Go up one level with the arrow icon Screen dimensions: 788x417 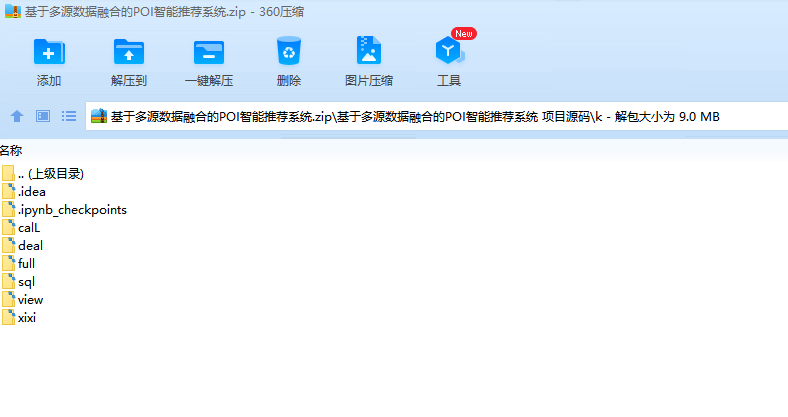(17, 117)
